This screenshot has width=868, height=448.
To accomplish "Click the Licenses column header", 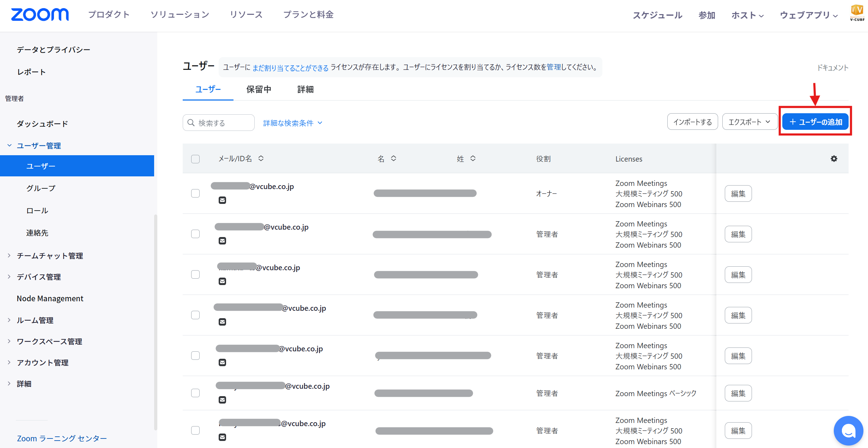I will [629, 159].
